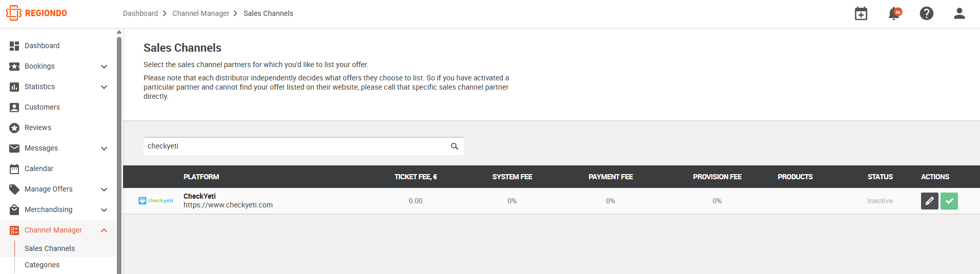Open the help question mark icon
This screenshot has width=980, height=274.
[927, 13]
